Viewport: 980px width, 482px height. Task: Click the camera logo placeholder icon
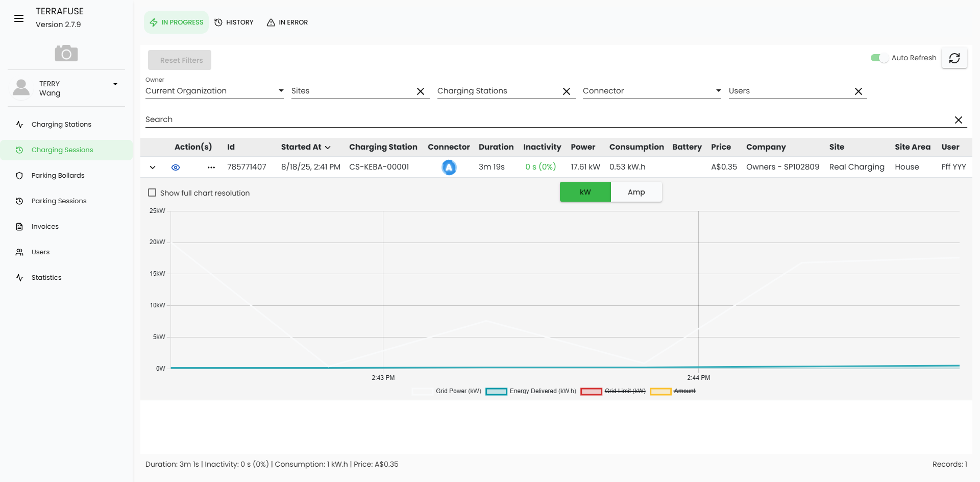click(66, 53)
